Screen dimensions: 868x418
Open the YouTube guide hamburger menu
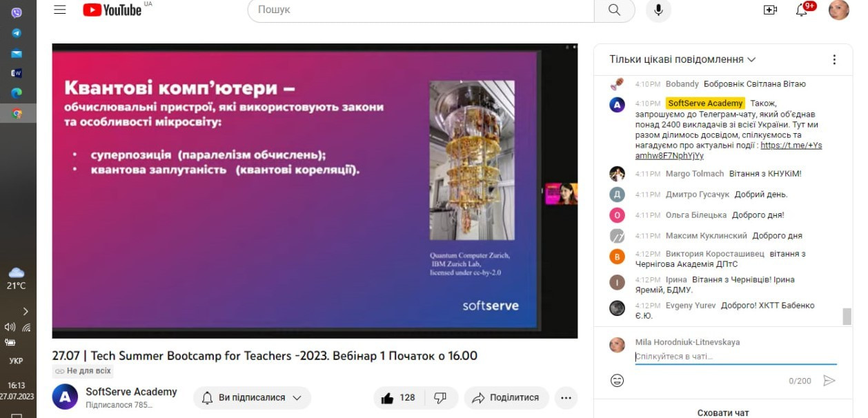click(60, 10)
